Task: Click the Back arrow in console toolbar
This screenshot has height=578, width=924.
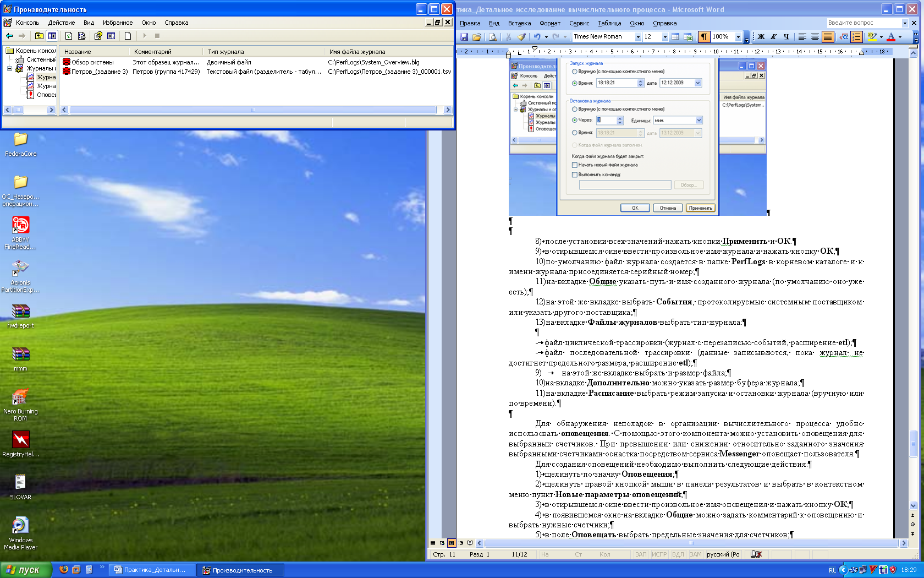Action: pos(9,36)
